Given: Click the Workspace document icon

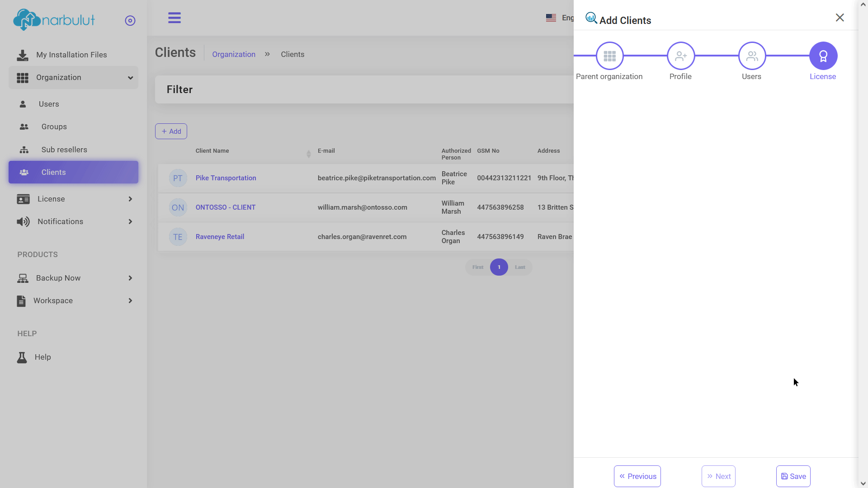Looking at the screenshot, I should [21, 301].
